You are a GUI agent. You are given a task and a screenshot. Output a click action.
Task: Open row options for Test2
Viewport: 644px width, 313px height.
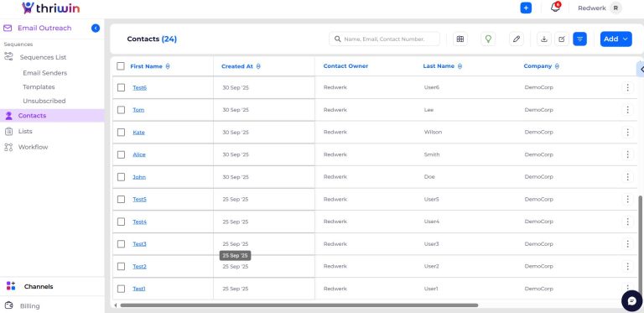pyautogui.click(x=627, y=266)
